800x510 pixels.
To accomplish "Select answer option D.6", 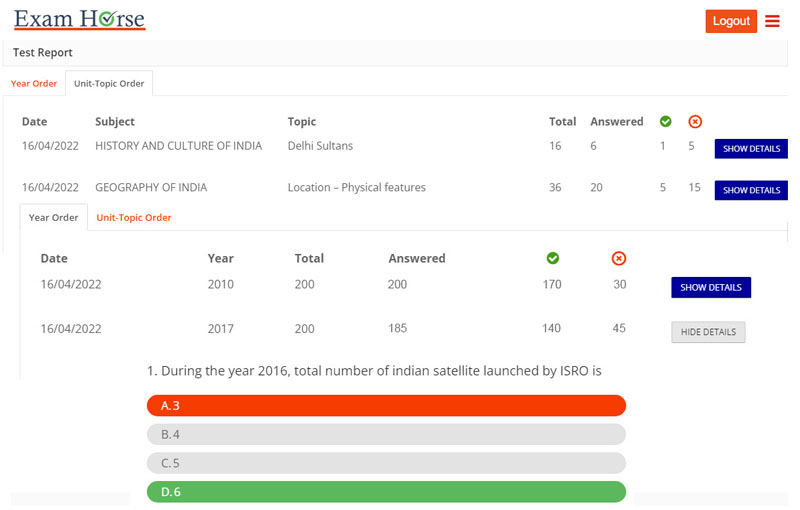I will tap(386, 492).
